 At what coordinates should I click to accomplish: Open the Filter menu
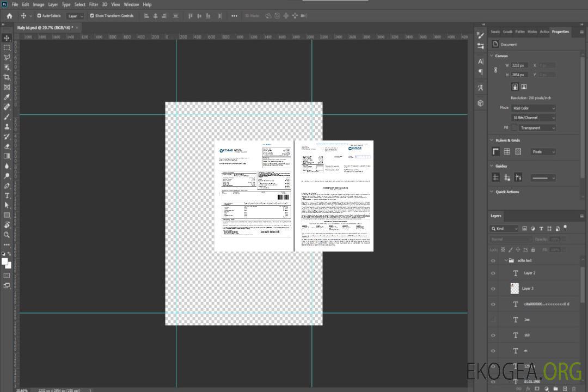(94, 4)
